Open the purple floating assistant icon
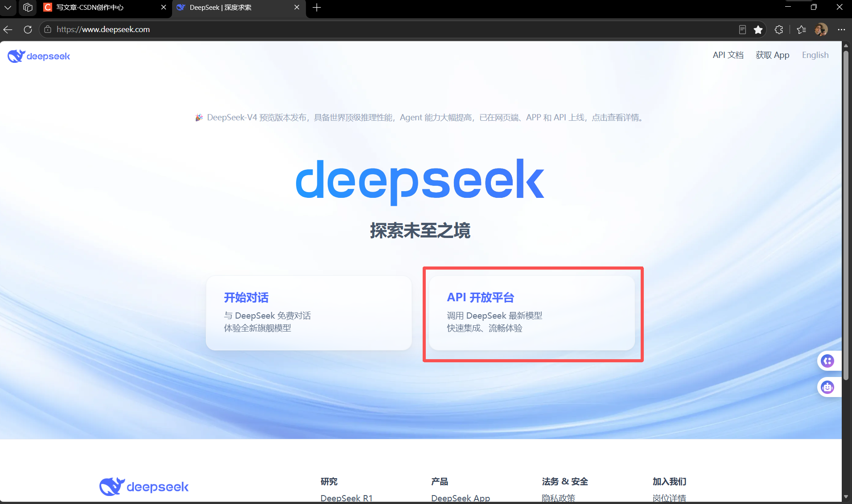852x504 pixels. click(x=827, y=361)
